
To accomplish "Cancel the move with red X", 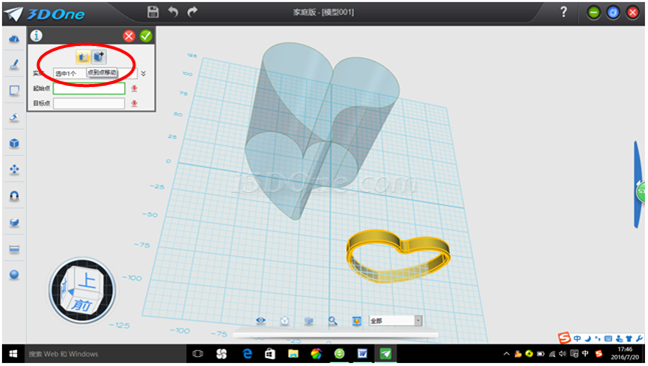I will point(129,36).
